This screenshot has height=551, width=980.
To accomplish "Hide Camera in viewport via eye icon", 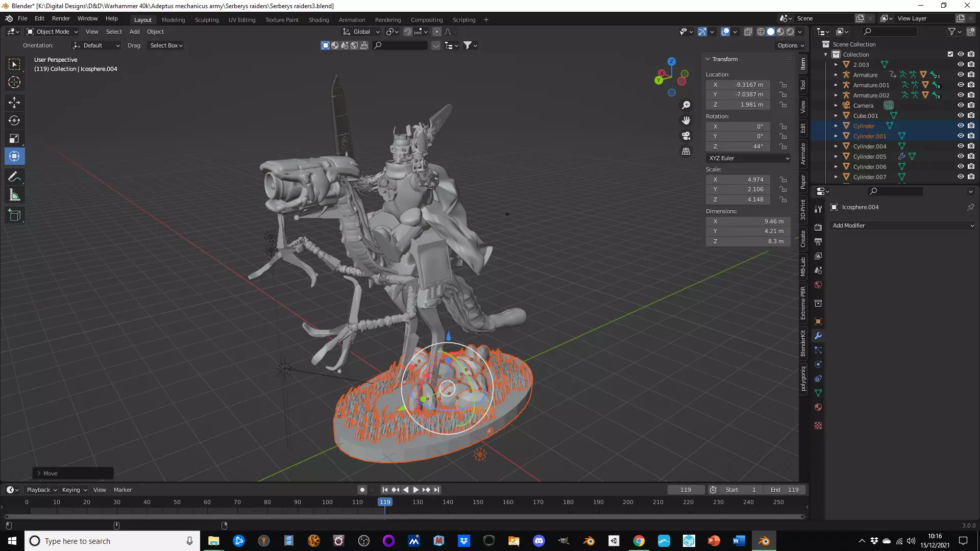I will coord(960,105).
